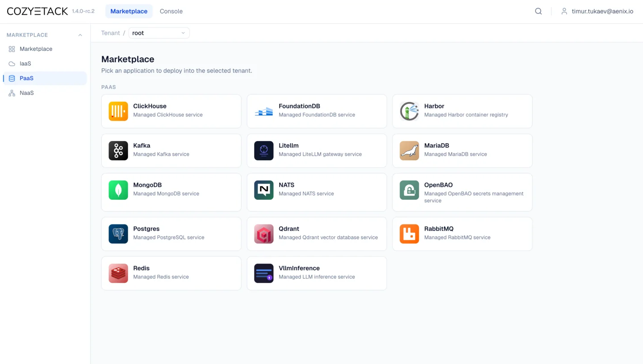Click the Litellm title text
Screen dimensions: 643x364
(x=288, y=146)
